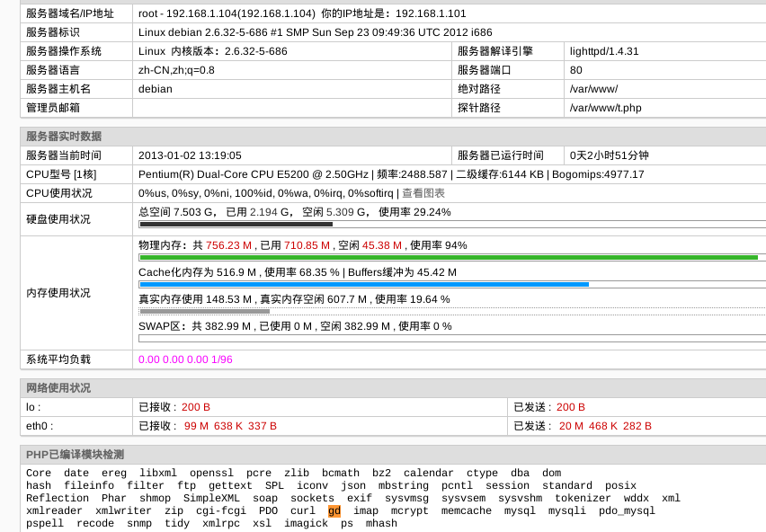Click the mbstring module name
The image size is (766, 532).
pyautogui.click(x=404, y=485)
